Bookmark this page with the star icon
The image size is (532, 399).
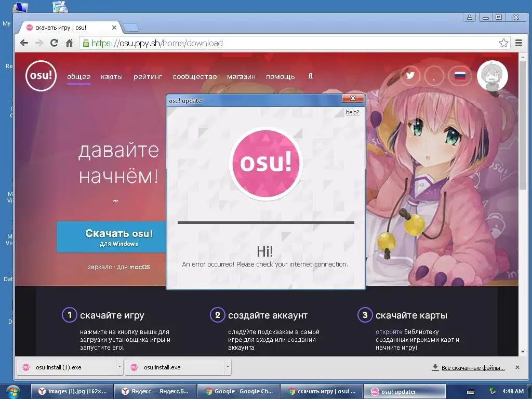point(503,43)
